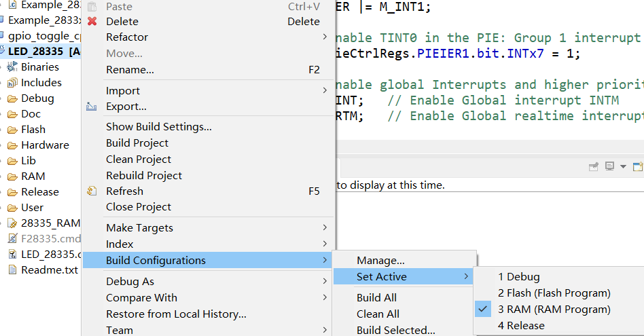Select the gpio_toggle project in explorer

44,36
